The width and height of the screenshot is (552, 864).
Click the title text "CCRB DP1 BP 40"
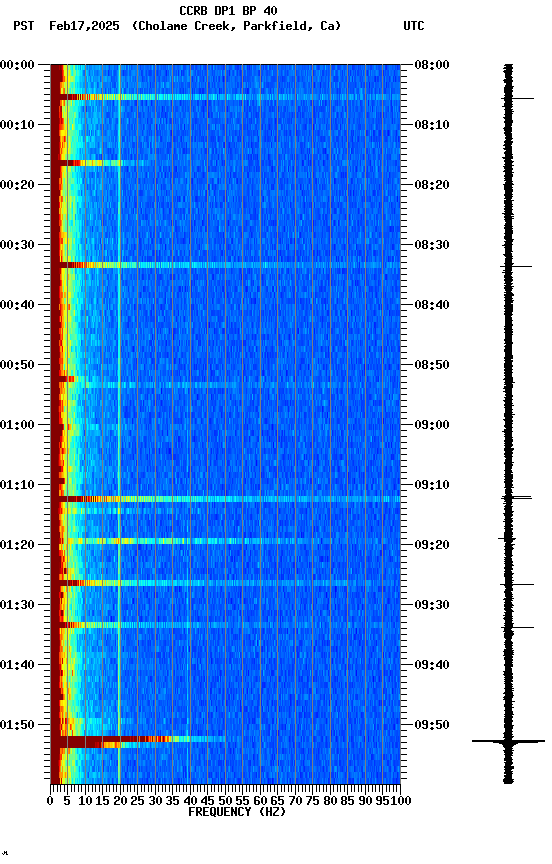pyautogui.click(x=228, y=10)
